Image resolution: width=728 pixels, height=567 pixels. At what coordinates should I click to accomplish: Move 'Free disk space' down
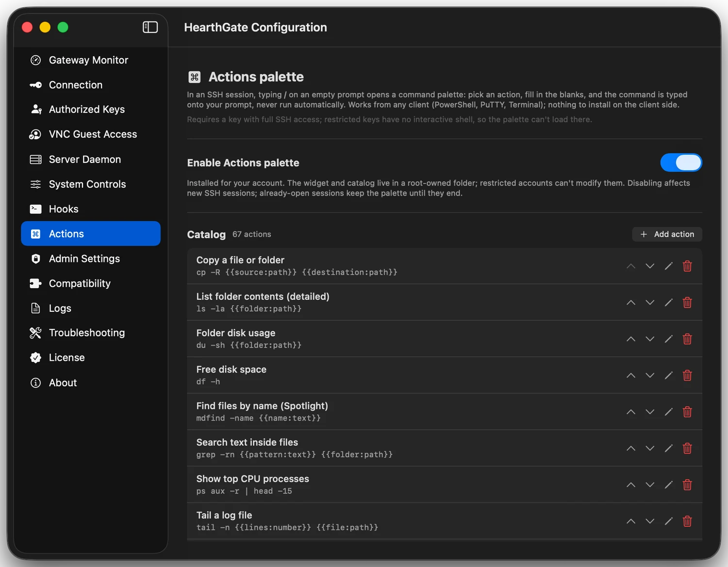650,375
